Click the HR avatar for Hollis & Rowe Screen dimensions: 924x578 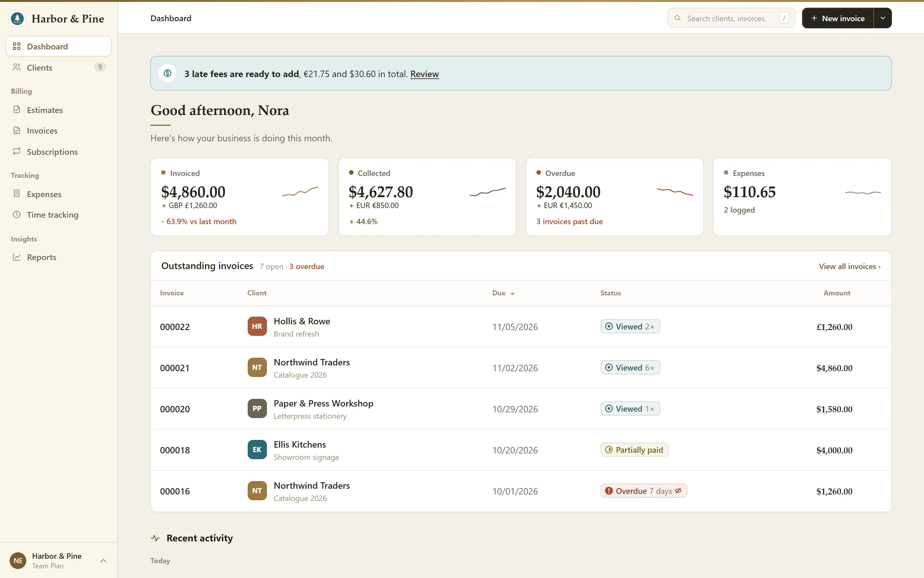[257, 326]
